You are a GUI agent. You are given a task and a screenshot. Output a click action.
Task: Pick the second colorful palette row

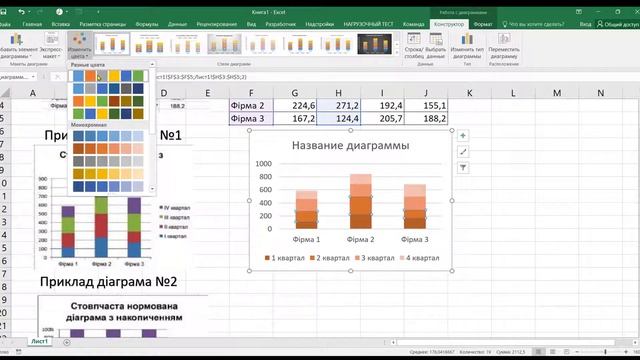point(108,88)
